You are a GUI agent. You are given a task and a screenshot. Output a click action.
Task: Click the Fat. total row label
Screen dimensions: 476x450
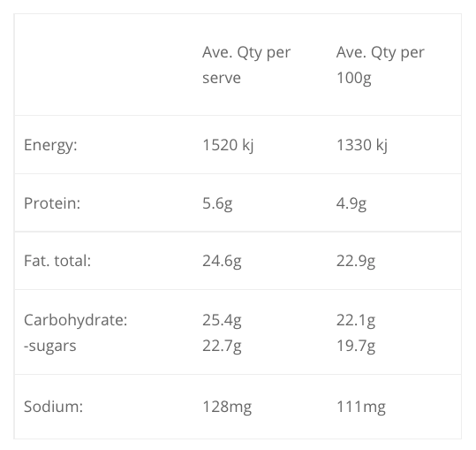pyautogui.click(x=57, y=261)
